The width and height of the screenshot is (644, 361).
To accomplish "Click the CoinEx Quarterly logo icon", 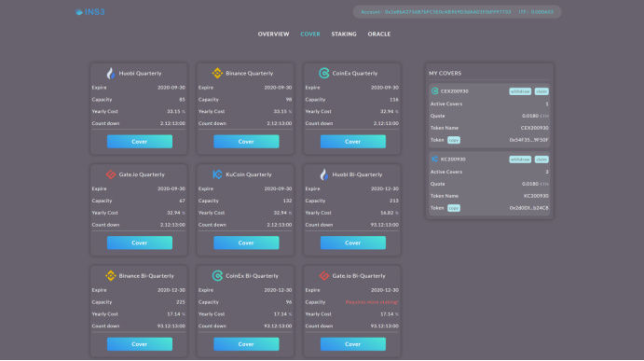I will [324, 73].
